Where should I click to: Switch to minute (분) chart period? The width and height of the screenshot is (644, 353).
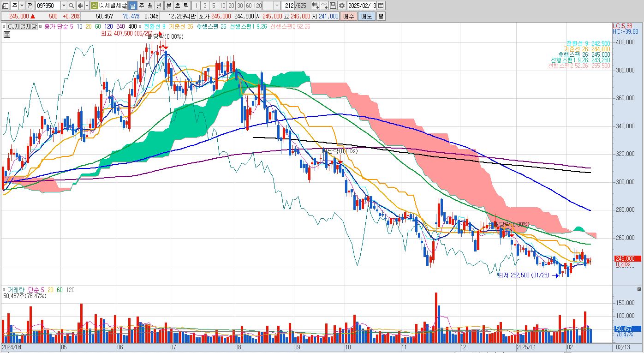168,6
